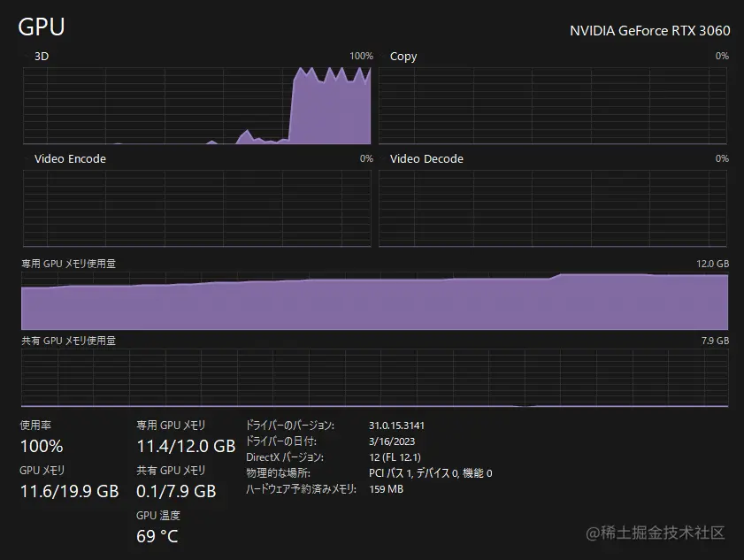Click the 専用 GPU メモリ使用量 label

click(69, 264)
